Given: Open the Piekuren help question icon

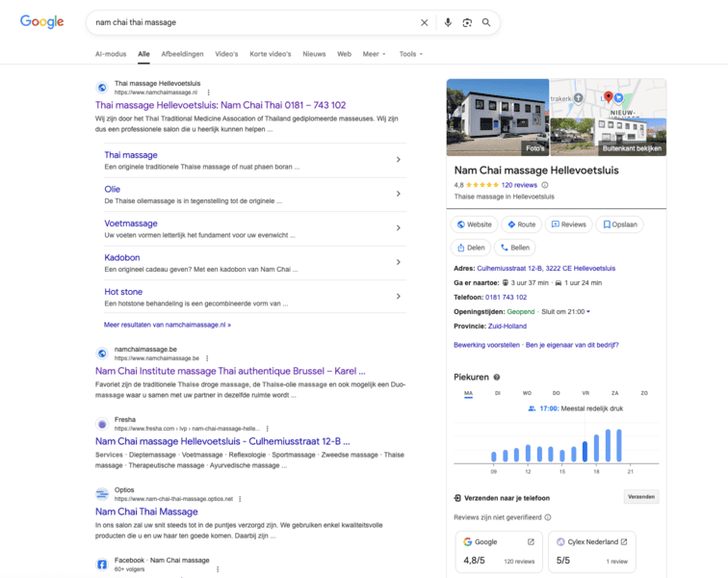Looking at the screenshot, I should point(497,378).
